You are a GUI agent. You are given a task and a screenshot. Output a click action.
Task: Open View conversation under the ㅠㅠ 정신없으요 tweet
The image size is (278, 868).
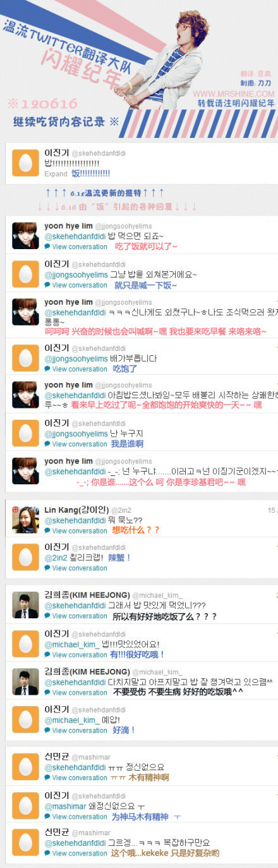(80, 778)
